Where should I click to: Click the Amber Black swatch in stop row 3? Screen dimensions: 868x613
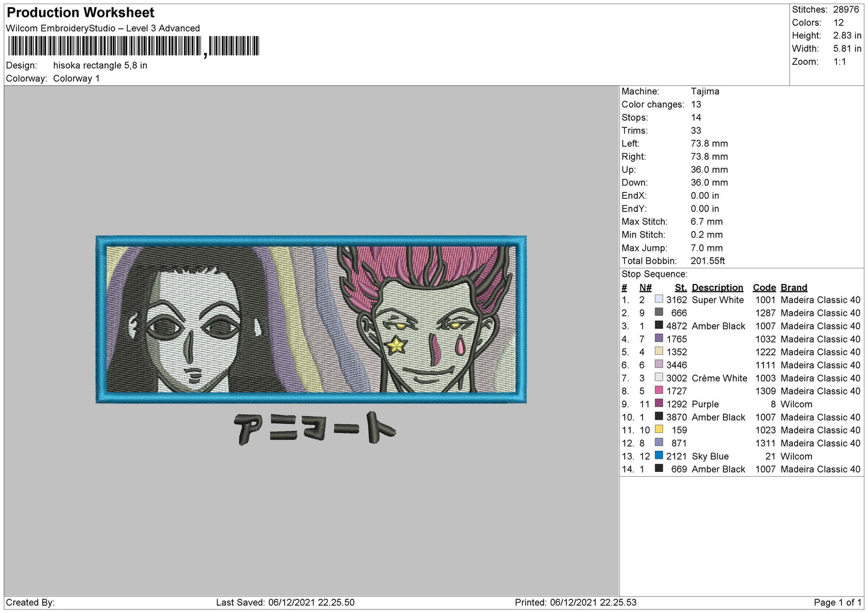[658, 325]
